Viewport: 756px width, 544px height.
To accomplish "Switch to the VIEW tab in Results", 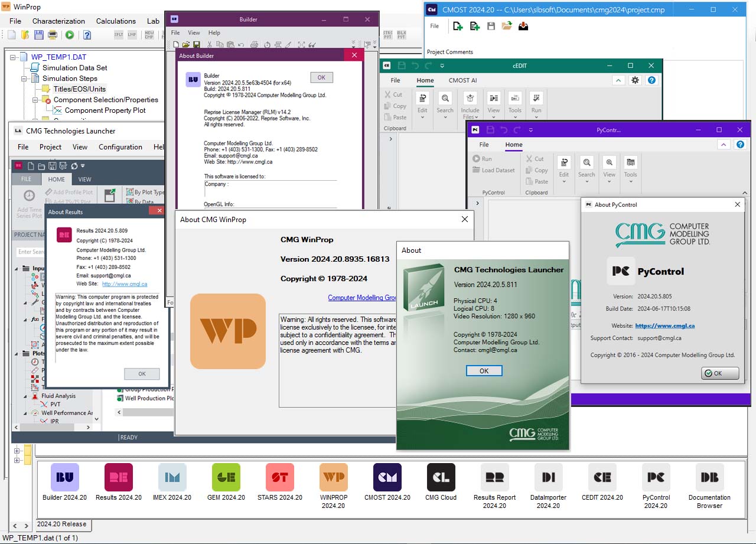I will [84, 179].
